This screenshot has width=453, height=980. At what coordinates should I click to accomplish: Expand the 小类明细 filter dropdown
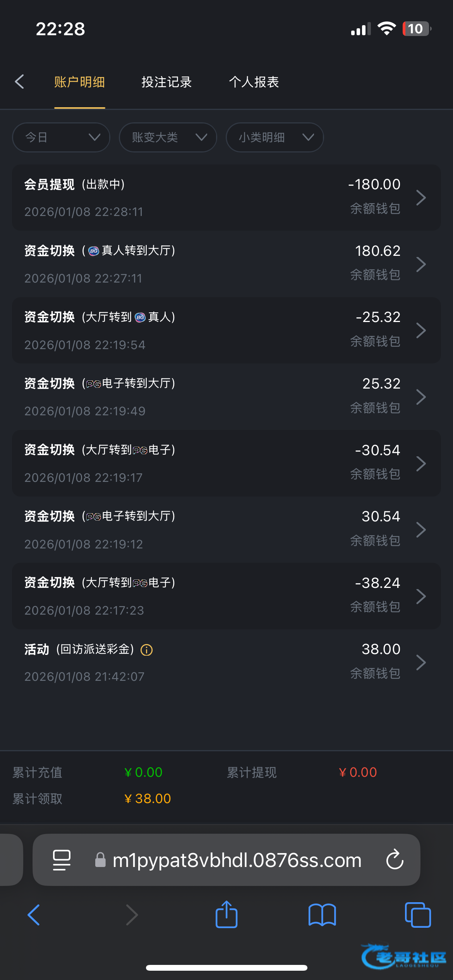pyautogui.click(x=275, y=137)
